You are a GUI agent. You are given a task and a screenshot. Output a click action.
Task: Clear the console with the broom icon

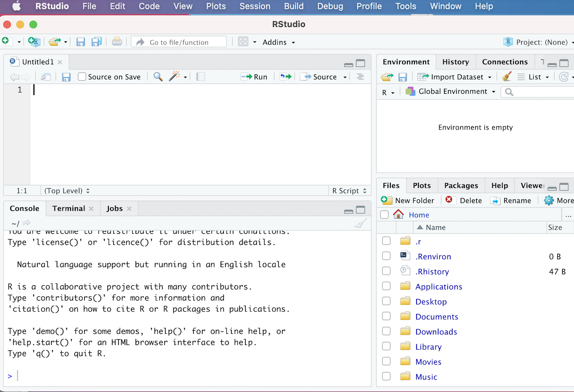[361, 223]
